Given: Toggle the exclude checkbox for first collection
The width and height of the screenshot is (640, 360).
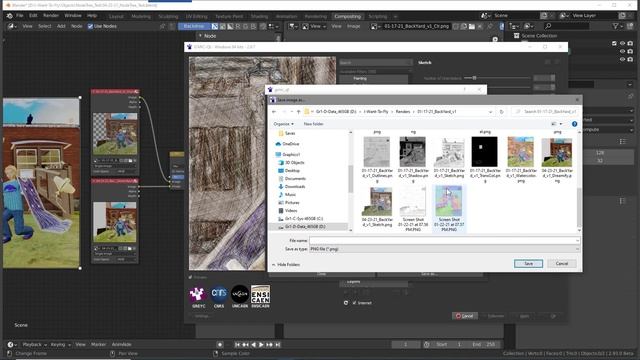Looking at the screenshot, I should point(614,43).
